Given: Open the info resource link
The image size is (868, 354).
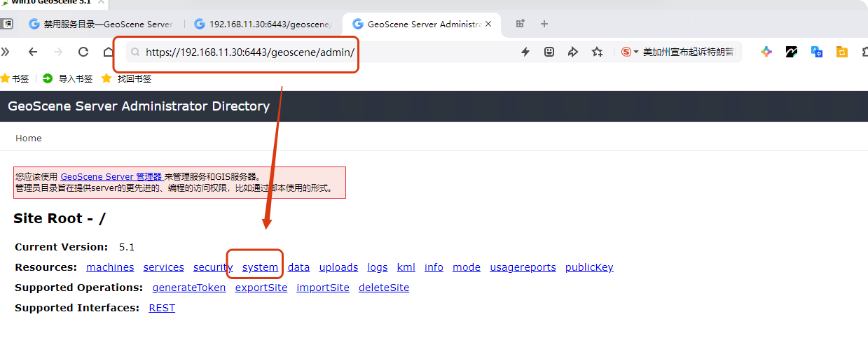Looking at the screenshot, I should [434, 267].
